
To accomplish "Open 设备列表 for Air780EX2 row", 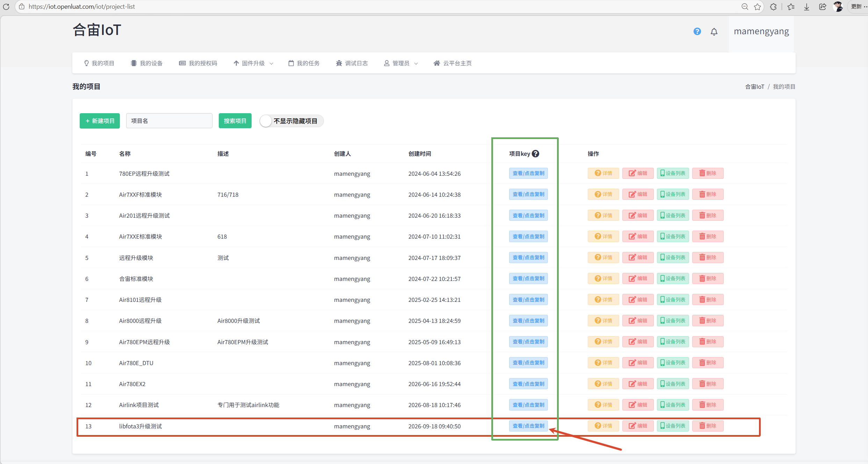I will tap(673, 384).
